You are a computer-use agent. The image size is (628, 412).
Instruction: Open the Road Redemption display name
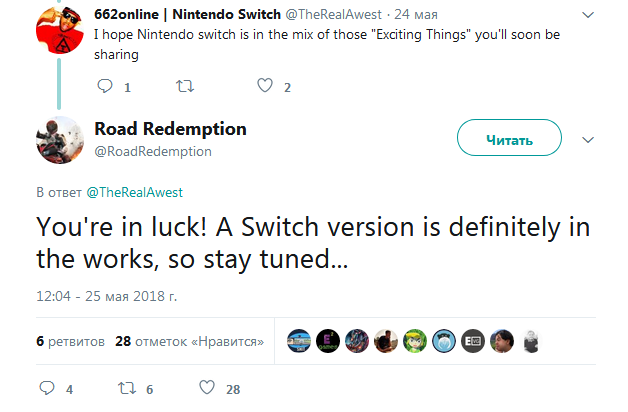point(170,129)
